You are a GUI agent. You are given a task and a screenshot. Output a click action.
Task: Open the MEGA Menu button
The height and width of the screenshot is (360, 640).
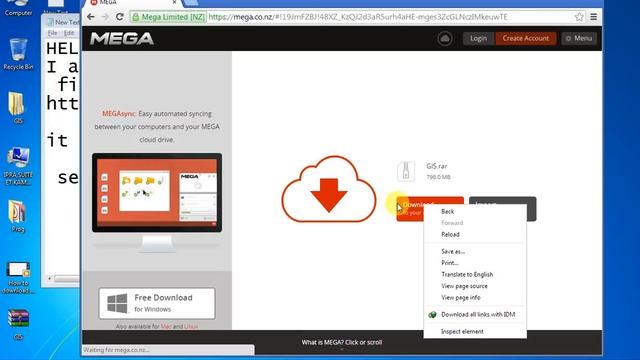[x=579, y=38]
